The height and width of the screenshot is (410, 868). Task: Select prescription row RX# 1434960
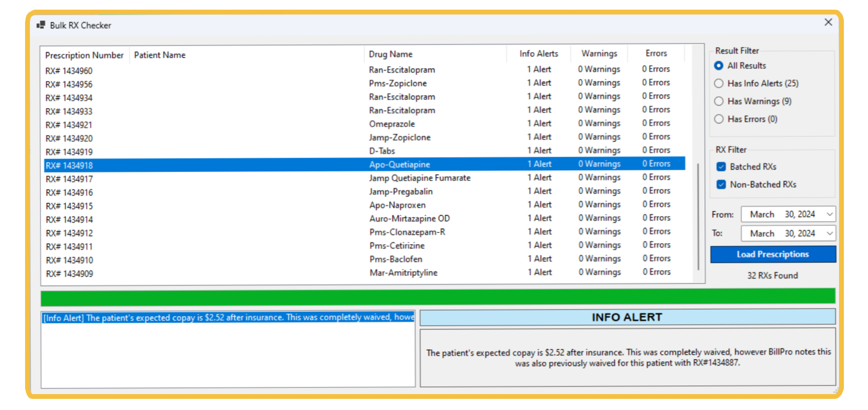tap(69, 71)
